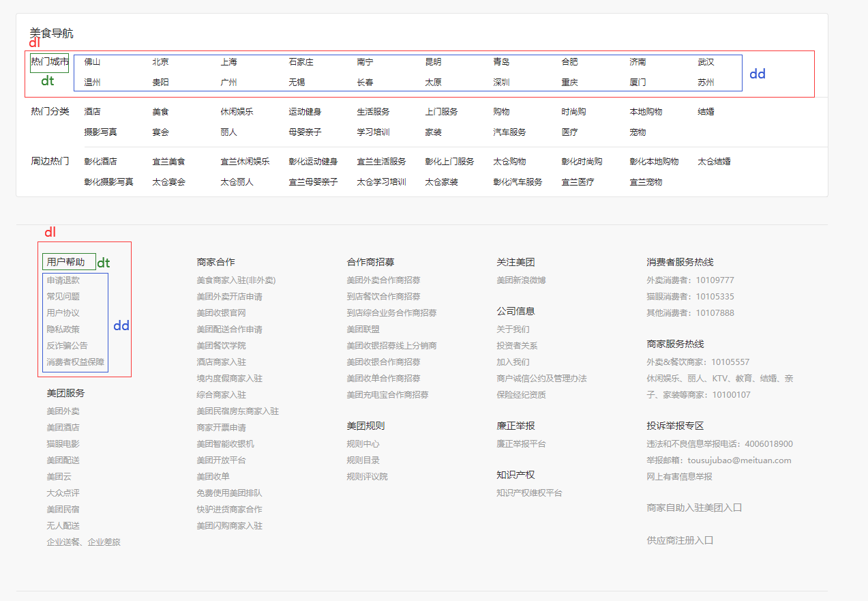Open the 深圳 city link

click(501, 83)
